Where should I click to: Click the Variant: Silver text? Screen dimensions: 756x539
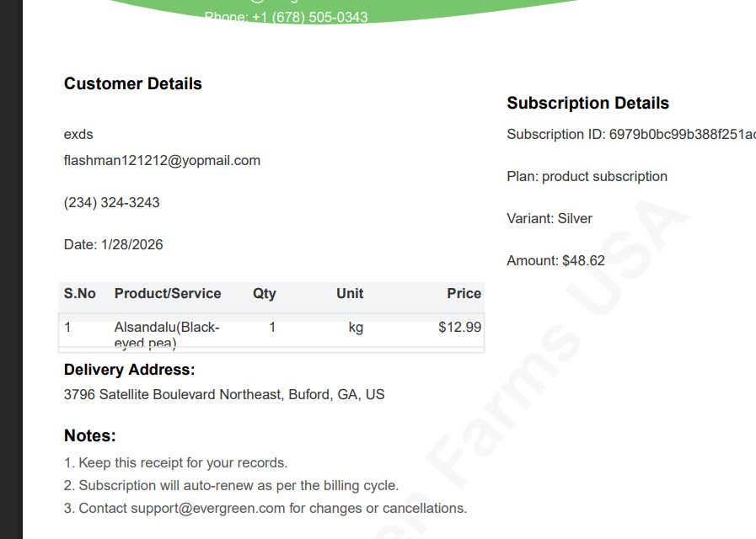pos(550,218)
